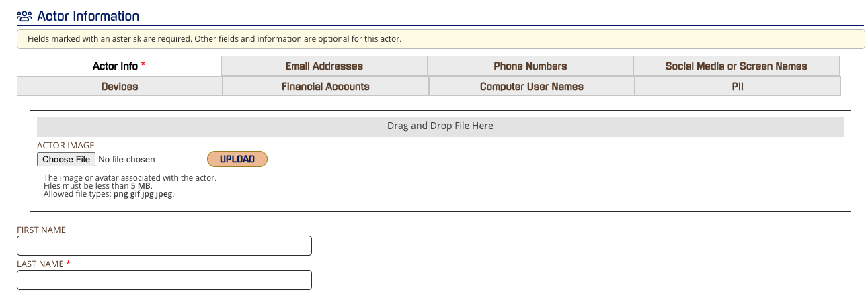
Task: Click the ACTOR IMAGE label
Action: click(66, 145)
